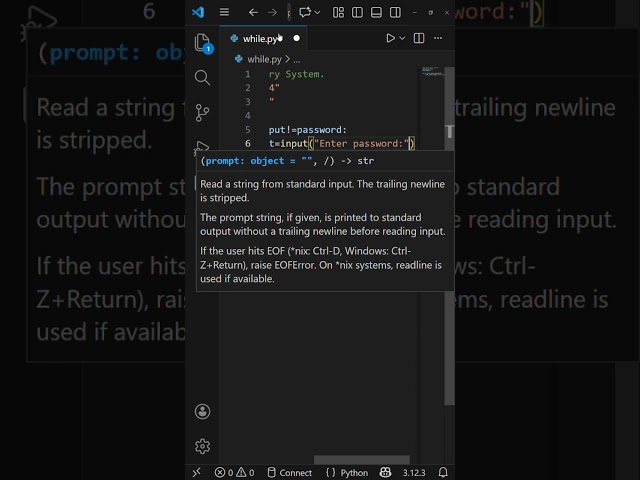Minimize the VS Code window
This screenshot has width=640, height=480.
(x=415, y=13)
